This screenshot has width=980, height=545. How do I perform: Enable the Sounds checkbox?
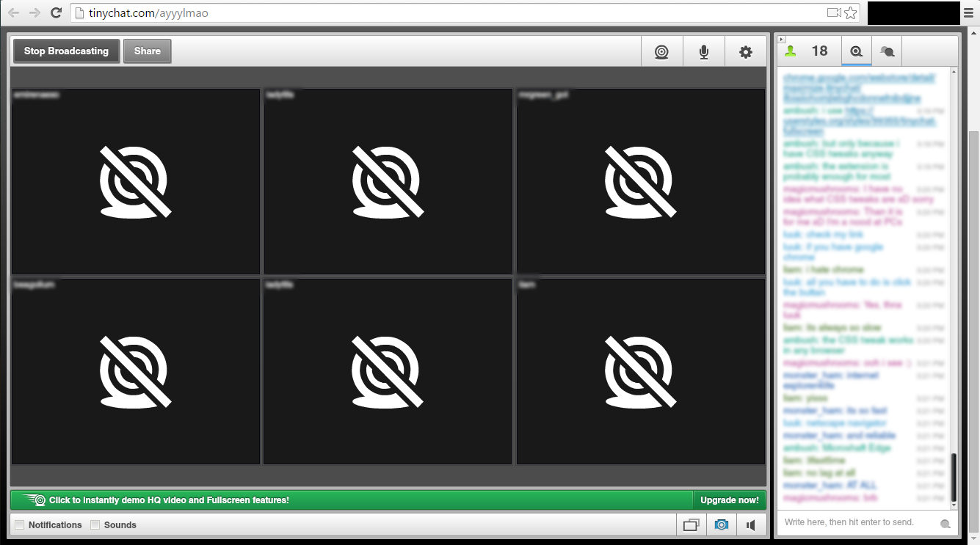(95, 524)
